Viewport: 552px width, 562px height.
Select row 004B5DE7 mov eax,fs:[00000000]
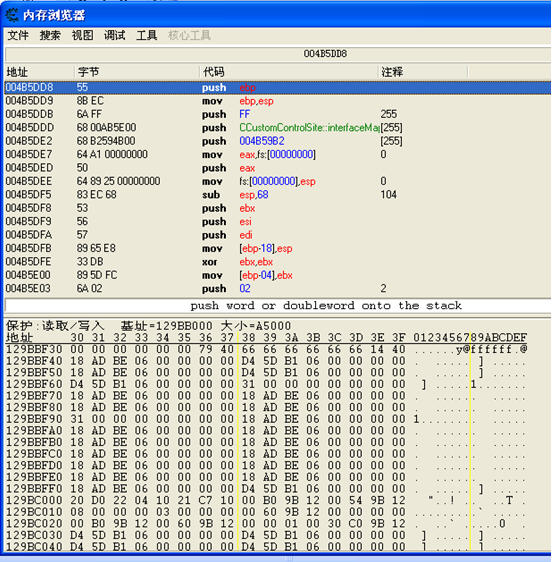[278, 154]
